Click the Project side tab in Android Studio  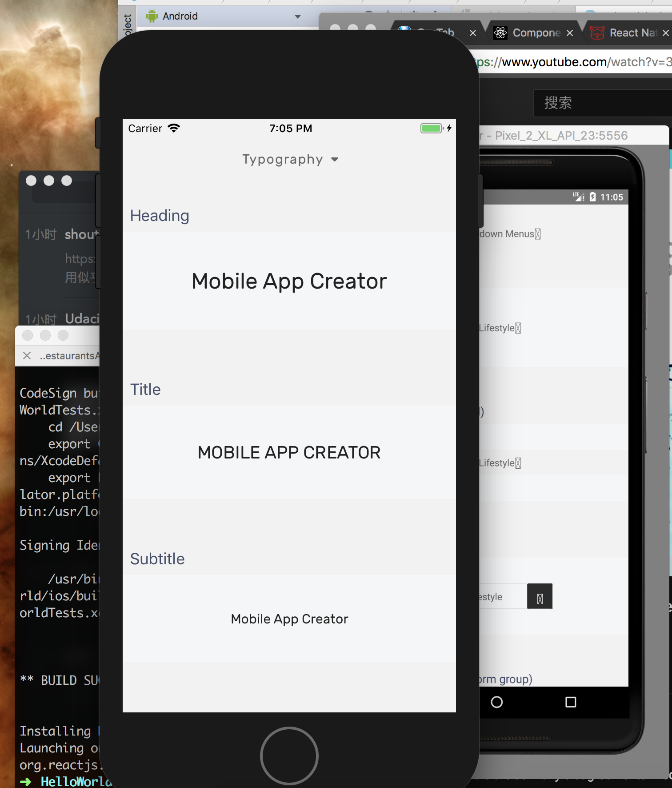point(128,24)
